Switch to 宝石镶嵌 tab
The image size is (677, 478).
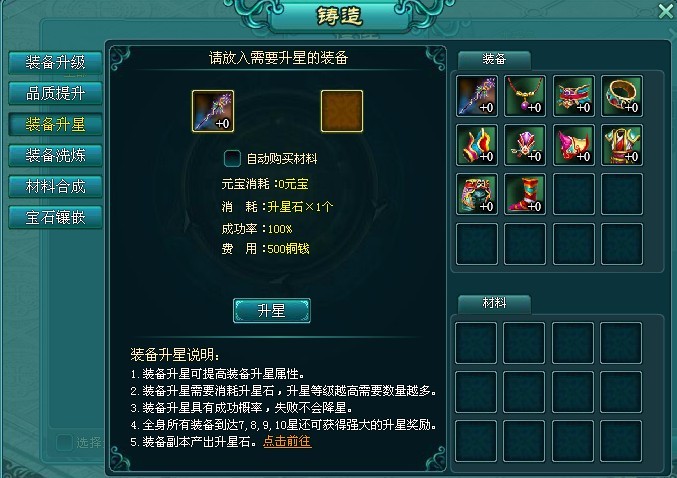55,217
